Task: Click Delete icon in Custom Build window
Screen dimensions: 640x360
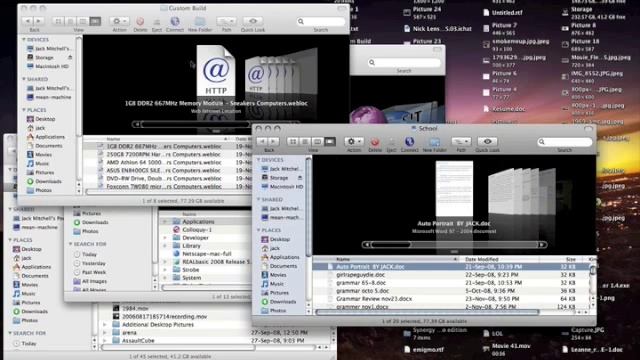Action: coord(140,21)
